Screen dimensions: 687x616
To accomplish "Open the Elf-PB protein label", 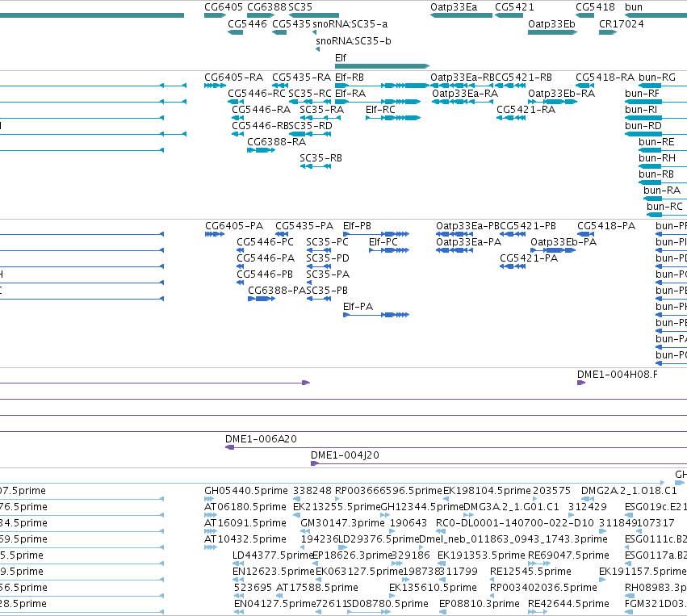I will [x=357, y=226].
